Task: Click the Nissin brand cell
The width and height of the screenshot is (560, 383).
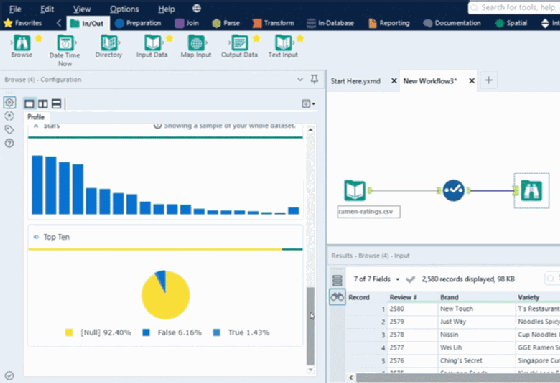Action: pyautogui.click(x=476, y=335)
